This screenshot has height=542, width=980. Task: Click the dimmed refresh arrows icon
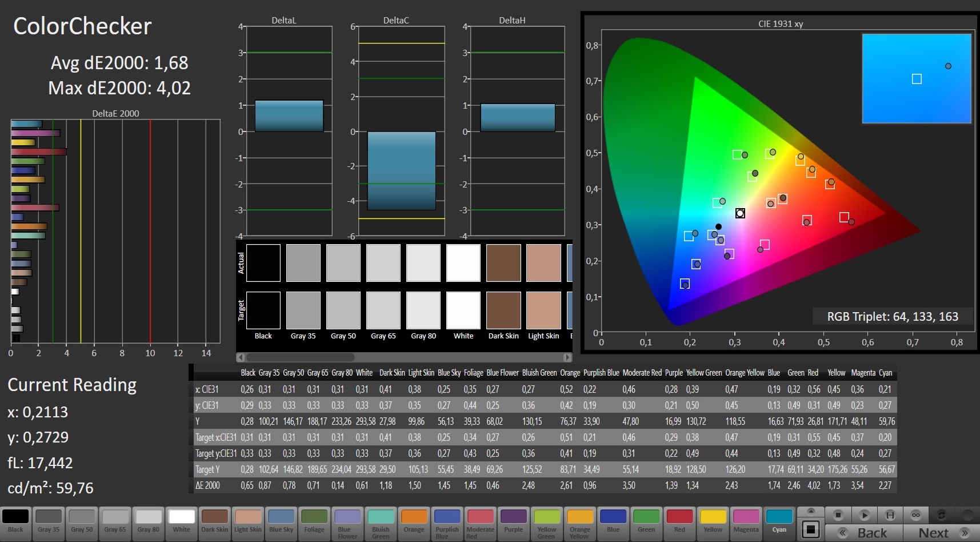point(942,515)
